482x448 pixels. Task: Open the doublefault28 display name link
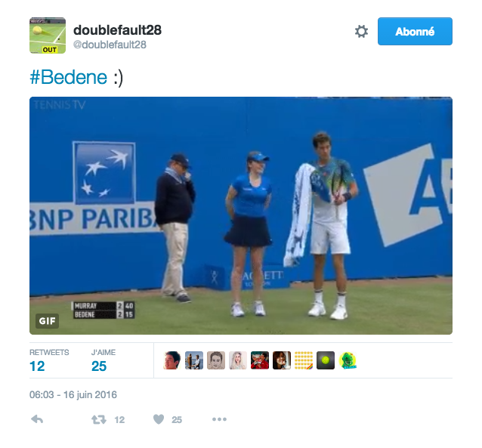(117, 29)
